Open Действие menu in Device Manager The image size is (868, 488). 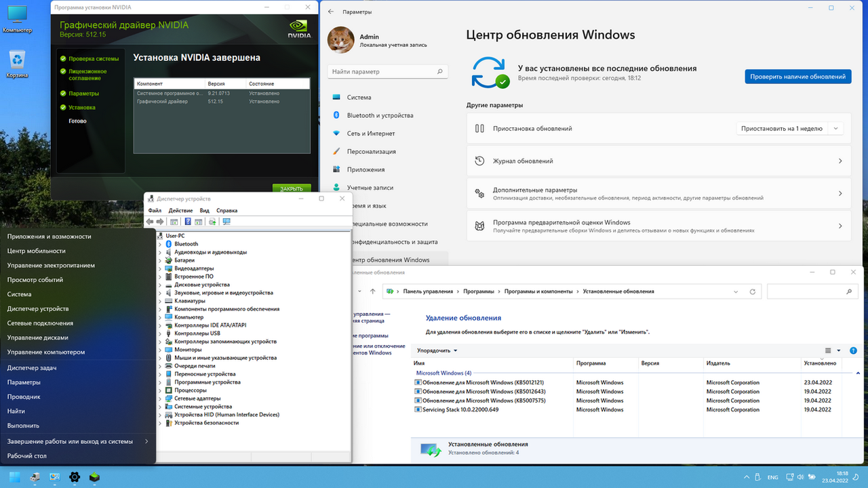click(181, 211)
